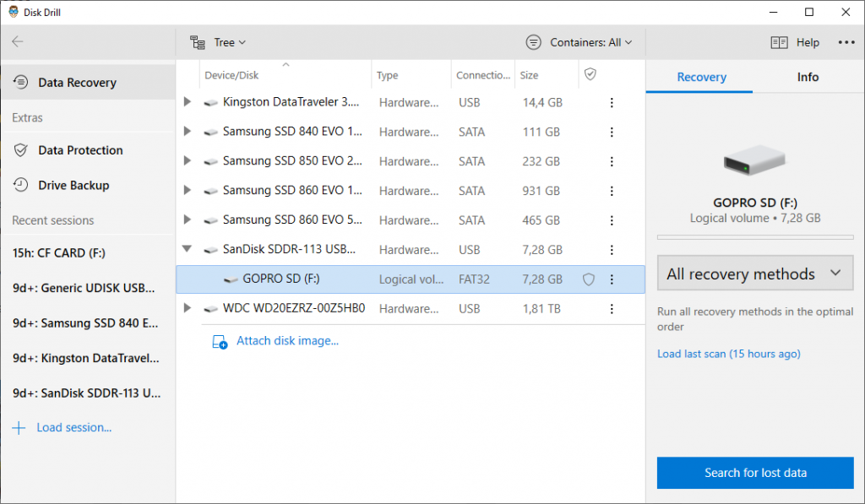Open the Help book icon
The width and height of the screenshot is (865, 504).
click(779, 42)
